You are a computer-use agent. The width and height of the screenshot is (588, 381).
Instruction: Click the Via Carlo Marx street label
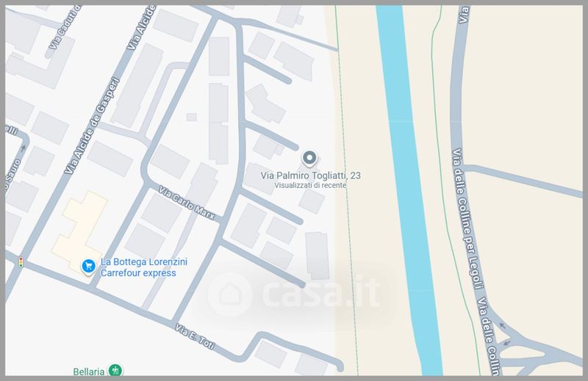coord(187,203)
